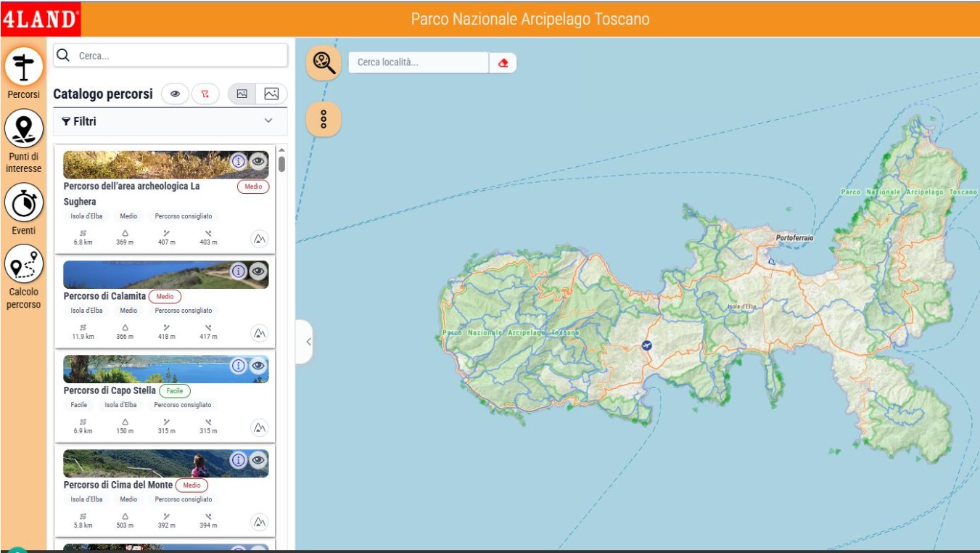980x553 pixels.
Task: Open the three-dot map options menu
Action: pos(324,119)
